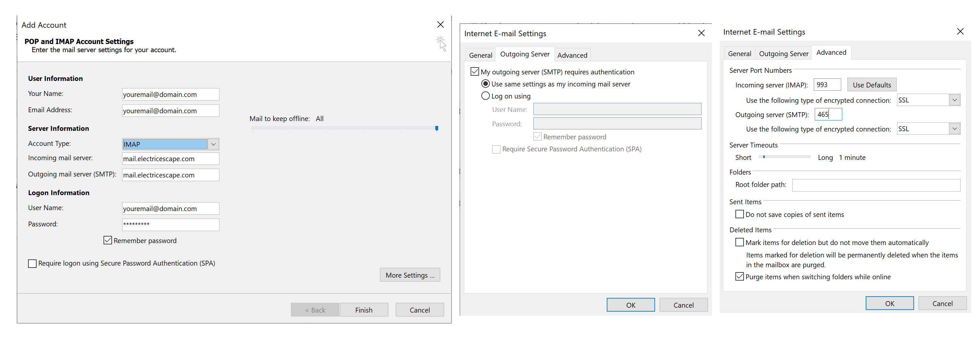Close the Add Account dialog

click(440, 25)
